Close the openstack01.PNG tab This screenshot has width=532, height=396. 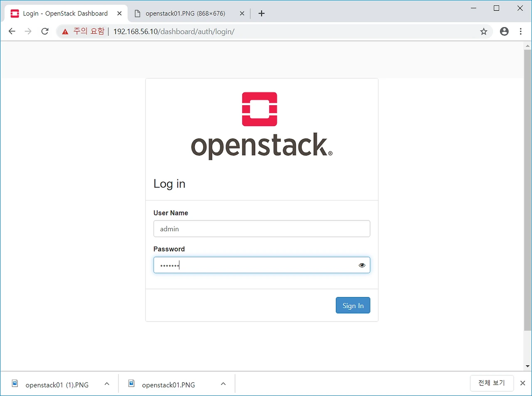click(242, 13)
